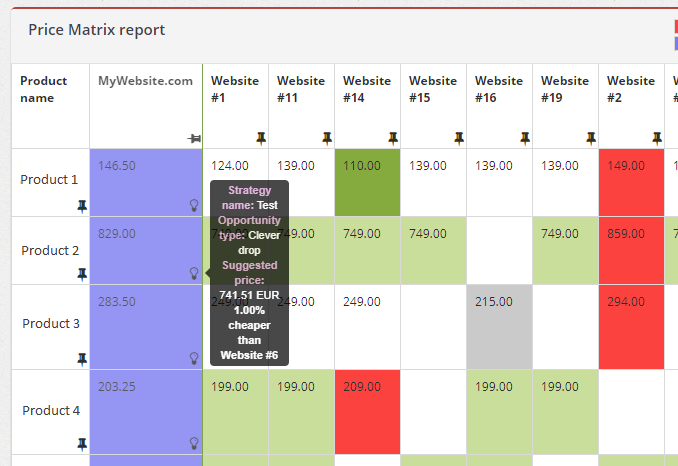Click the red 859.00 cell
The width and height of the screenshot is (678, 466).
tap(631, 251)
